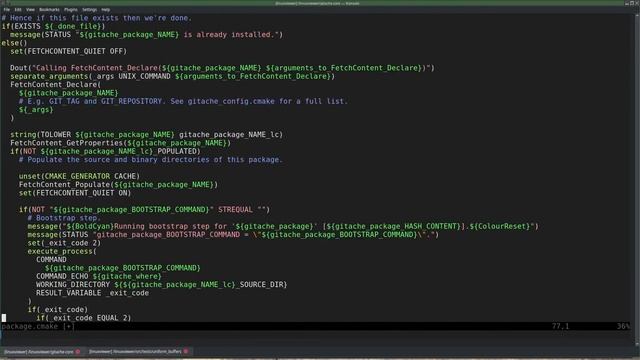Click the 'Dout("Calling FetchContent_Declare' line

coord(222,68)
